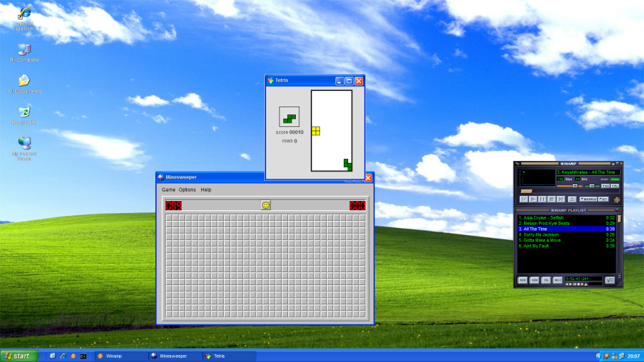Click the Tetris next piece preview
The image size is (644, 362).
click(289, 117)
